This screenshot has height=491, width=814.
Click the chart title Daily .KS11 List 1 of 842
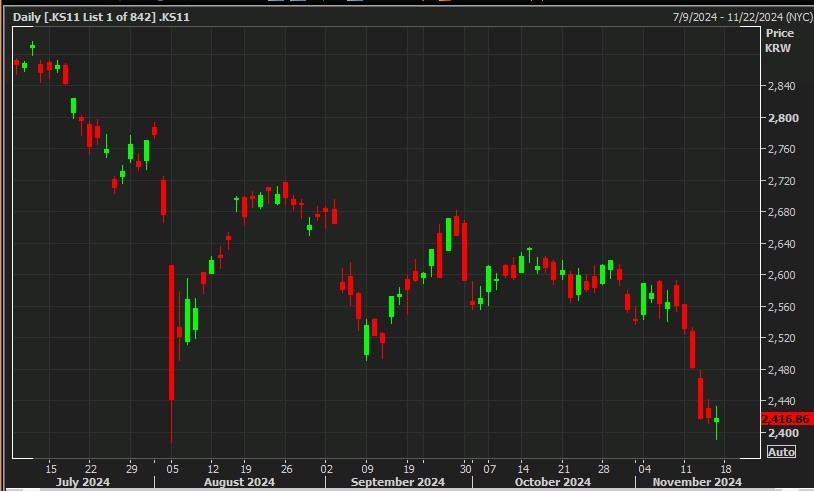101,17
